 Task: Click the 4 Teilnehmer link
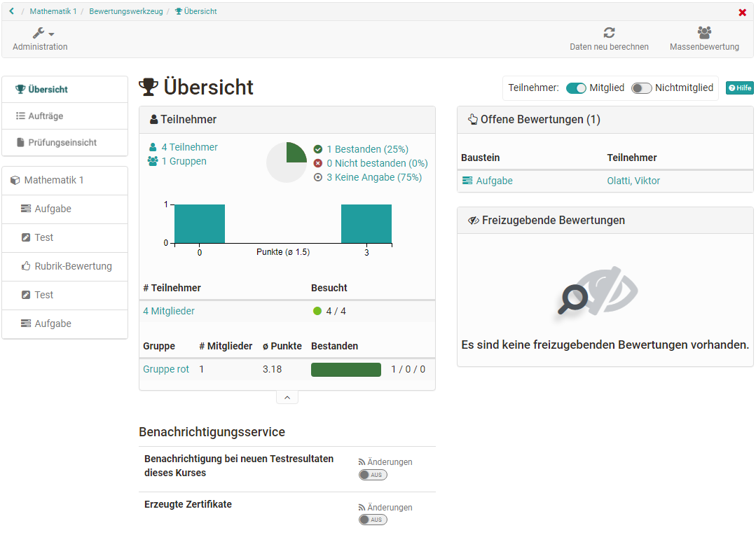click(x=189, y=147)
